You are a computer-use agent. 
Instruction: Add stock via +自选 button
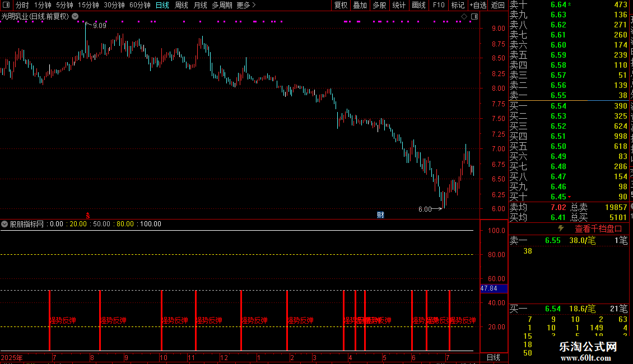click(x=478, y=5)
